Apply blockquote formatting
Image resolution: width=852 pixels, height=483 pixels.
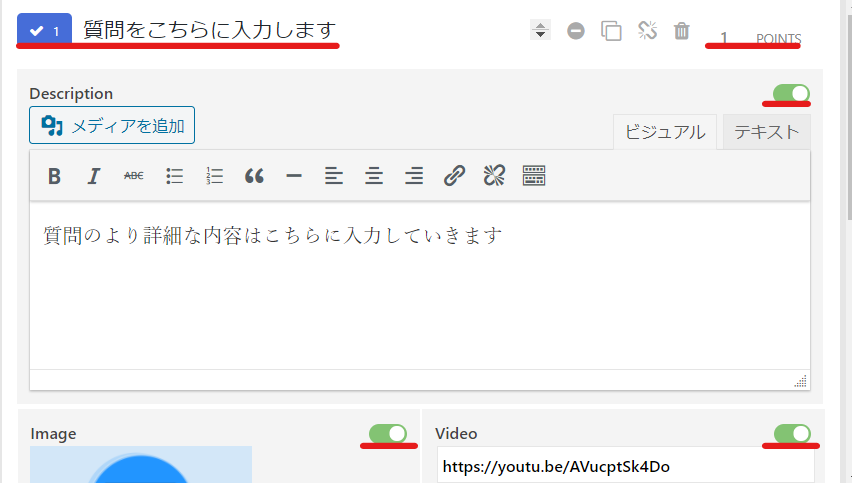(x=254, y=176)
